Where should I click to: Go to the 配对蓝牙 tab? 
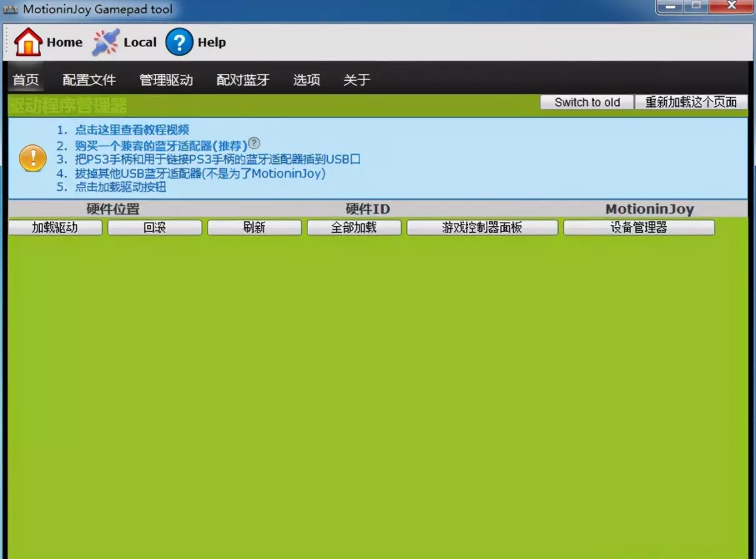[x=243, y=79]
